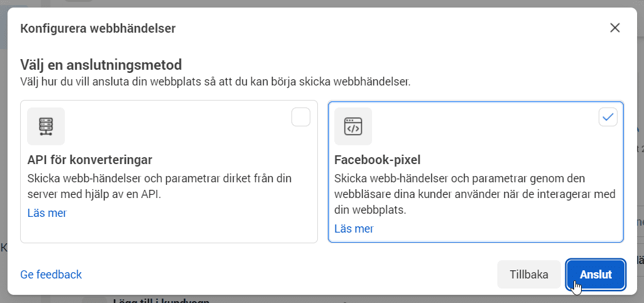Click the API card description about server
This screenshot has width=644, height=303.
tap(159, 187)
